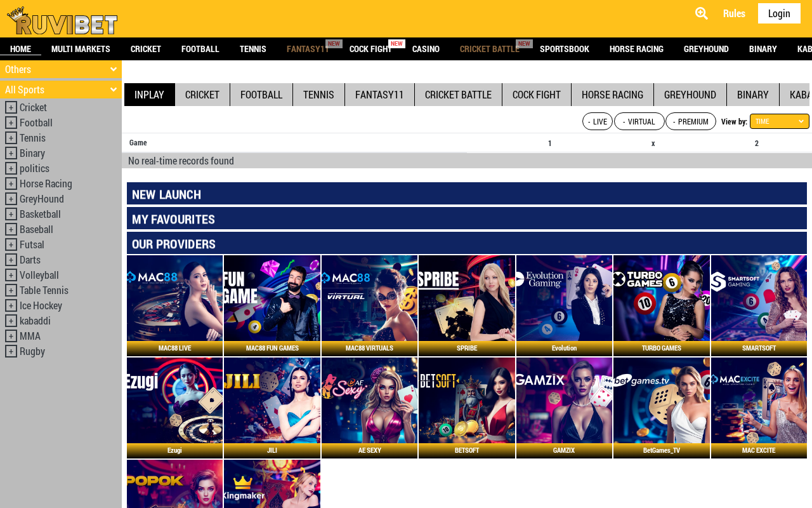This screenshot has width=812, height=508.
Task: Open the BETSOFT provider tile
Action: pos(467,408)
